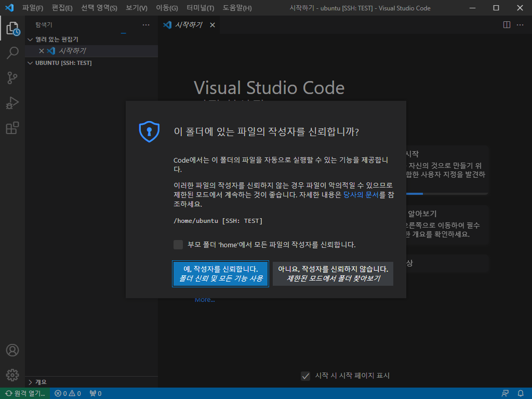The width and height of the screenshot is (532, 399).
Task: Open the Explorer view in activity bar
Action: click(12, 28)
